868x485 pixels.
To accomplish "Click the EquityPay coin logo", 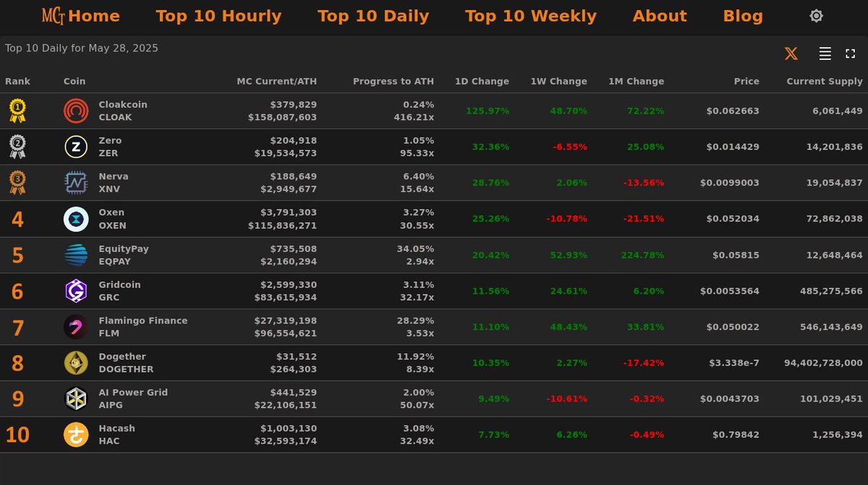I will point(76,255).
